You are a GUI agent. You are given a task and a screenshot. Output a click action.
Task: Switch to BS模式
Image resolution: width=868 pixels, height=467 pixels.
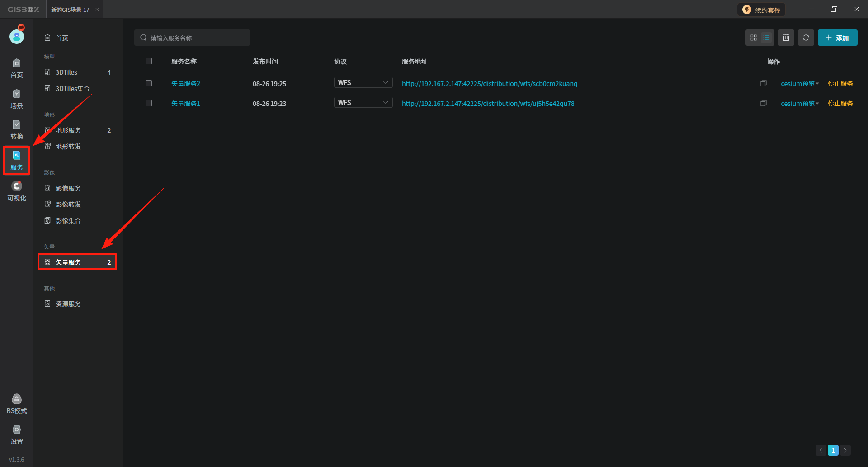(x=17, y=404)
